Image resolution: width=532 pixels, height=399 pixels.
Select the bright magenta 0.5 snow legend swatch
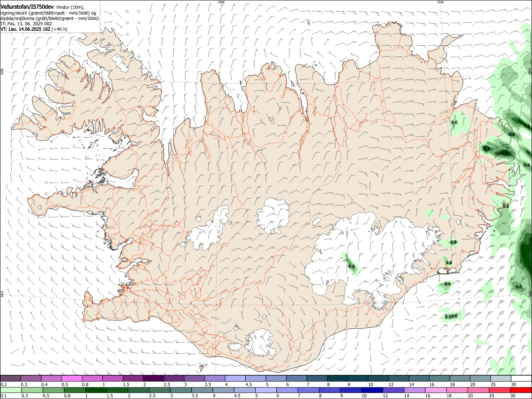coord(71,378)
